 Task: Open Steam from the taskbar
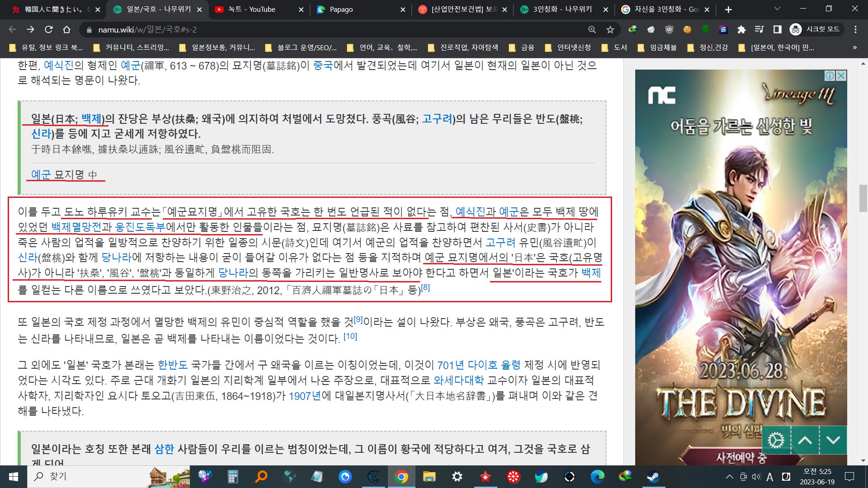(x=653, y=477)
